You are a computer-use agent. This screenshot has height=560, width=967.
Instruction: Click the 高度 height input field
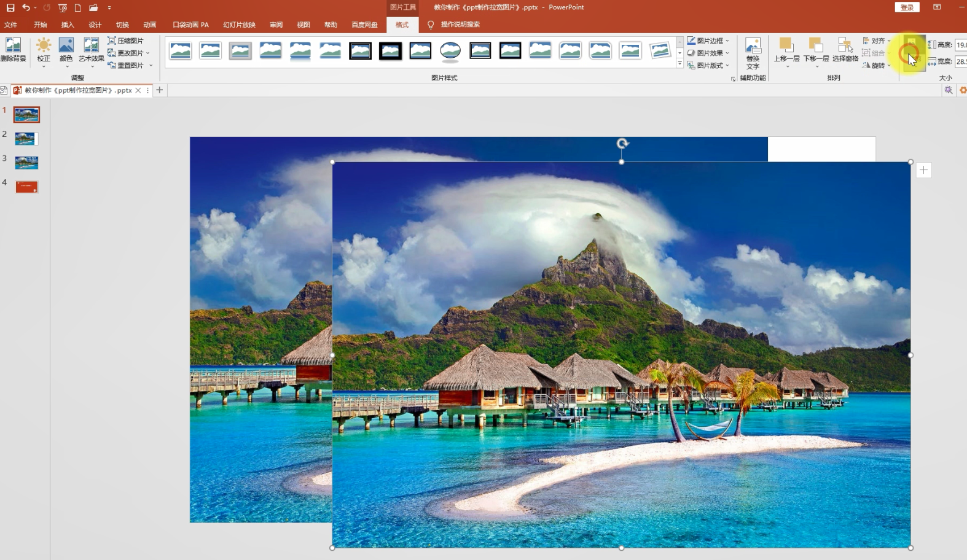tap(961, 45)
